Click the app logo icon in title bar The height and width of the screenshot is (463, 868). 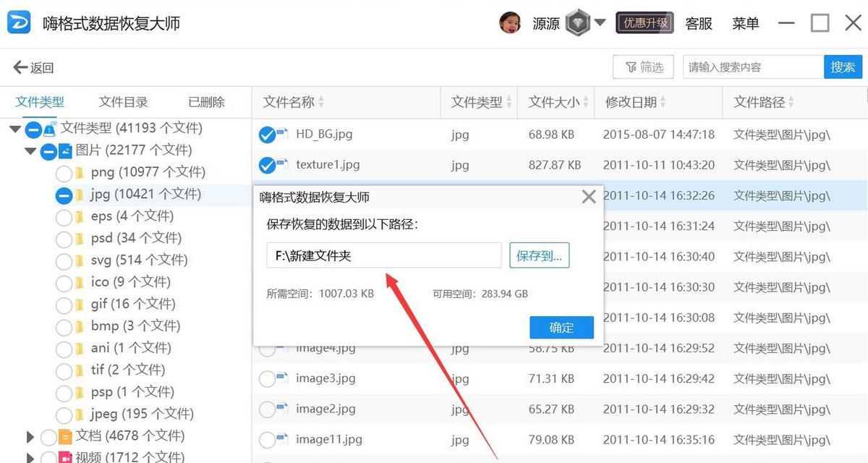(20, 22)
